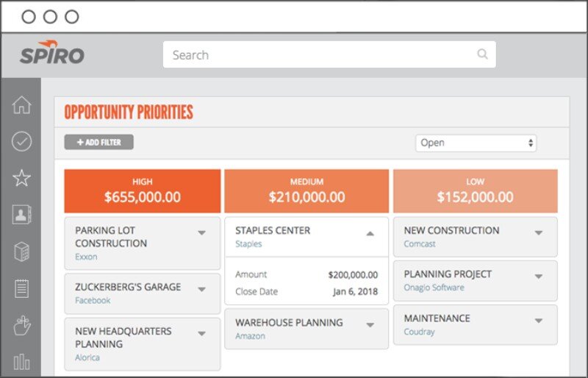Focus the Search input field
The image size is (588, 378).
[320, 54]
